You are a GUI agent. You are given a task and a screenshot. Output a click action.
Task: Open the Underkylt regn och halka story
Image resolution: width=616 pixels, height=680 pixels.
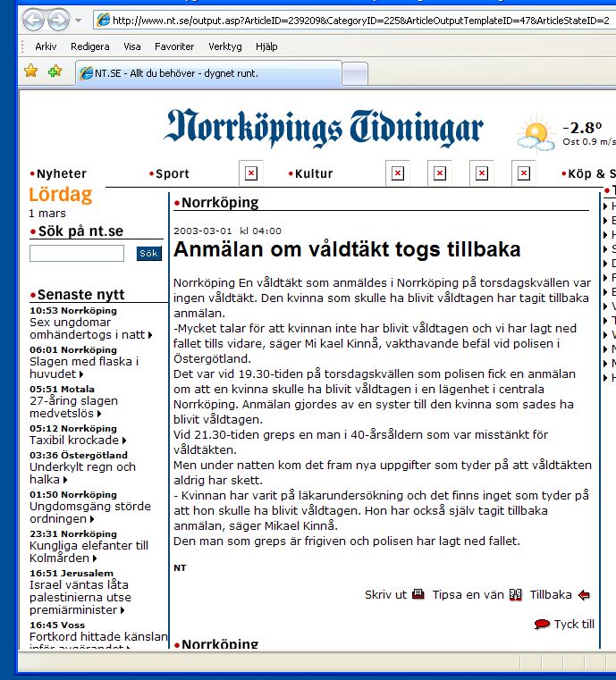tap(82, 473)
